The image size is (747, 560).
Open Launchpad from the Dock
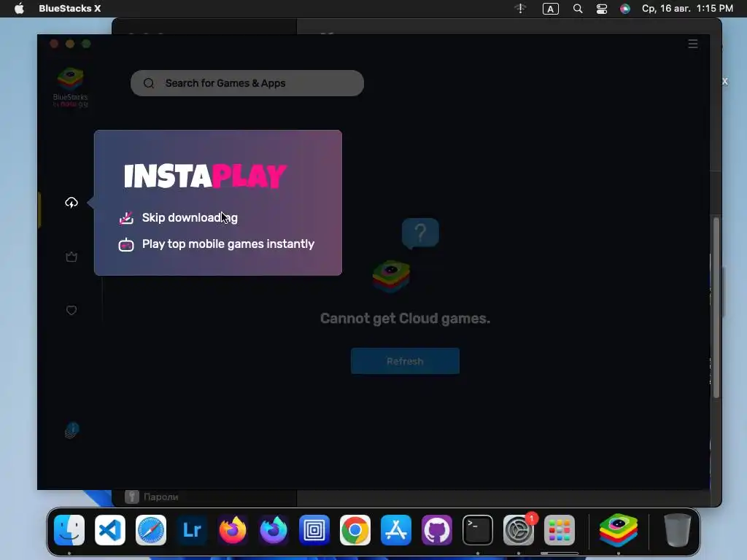560,530
